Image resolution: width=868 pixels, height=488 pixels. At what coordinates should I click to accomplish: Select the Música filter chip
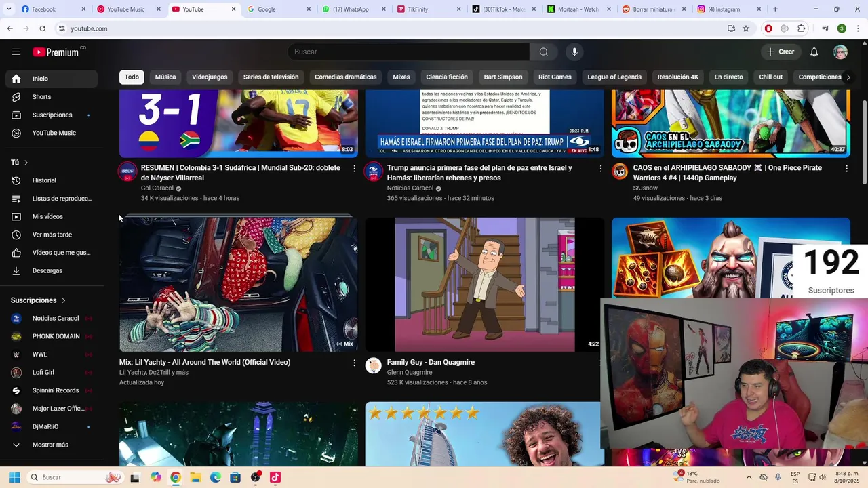[x=165, y=77]
